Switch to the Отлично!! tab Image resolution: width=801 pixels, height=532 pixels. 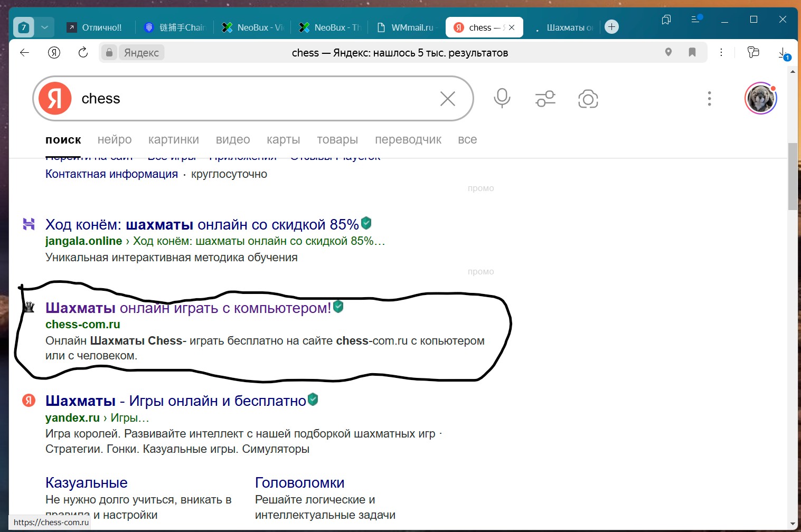click(x=95, y=27)
